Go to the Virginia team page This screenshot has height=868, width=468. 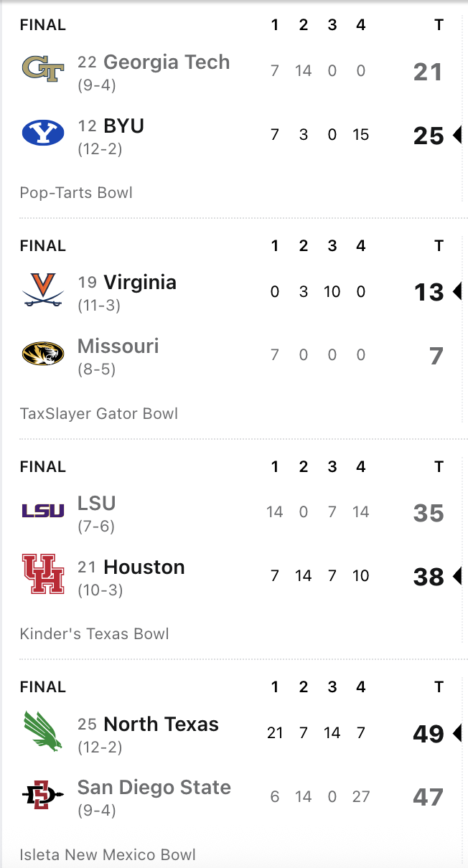(x=140, y=282)
